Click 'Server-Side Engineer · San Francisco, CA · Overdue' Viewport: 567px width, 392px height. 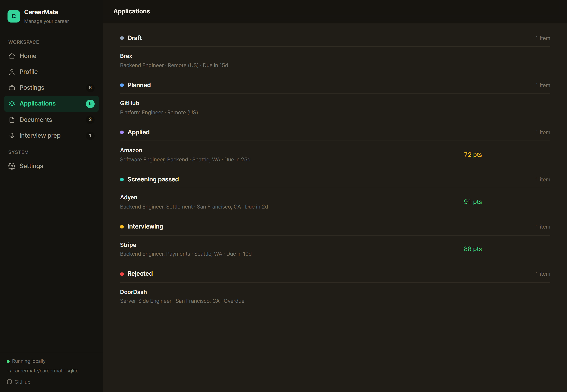pos(182,301)
